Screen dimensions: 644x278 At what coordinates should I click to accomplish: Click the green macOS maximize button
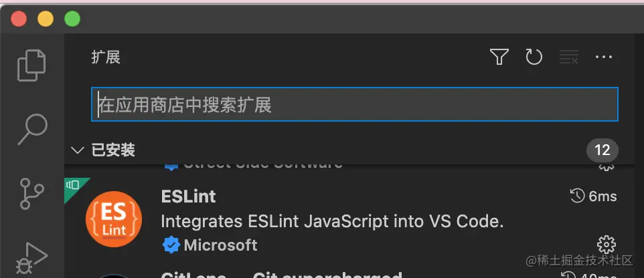[x=72, y=19]
